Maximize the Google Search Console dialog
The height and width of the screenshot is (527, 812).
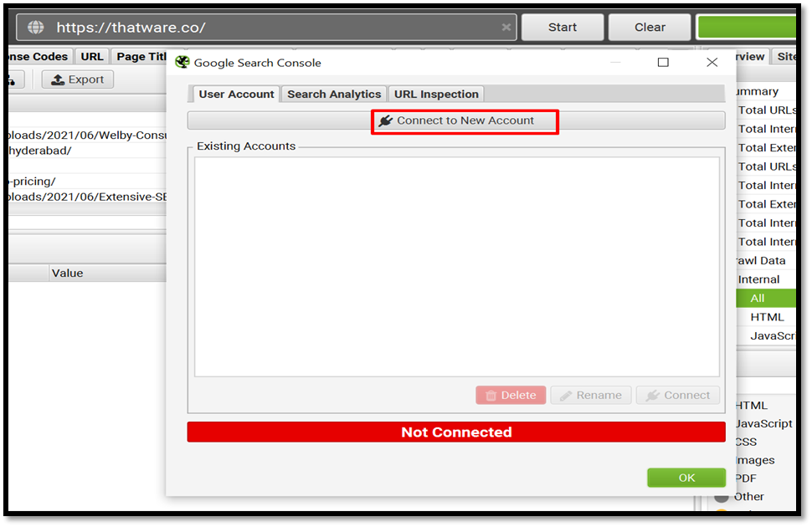click(663, 62)
